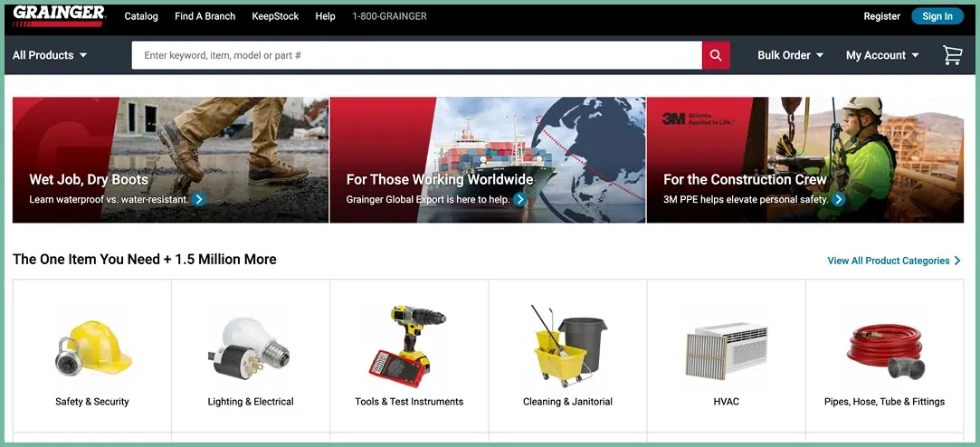
Task: Expand the My Account menu
Action: [x=881, y=55]
